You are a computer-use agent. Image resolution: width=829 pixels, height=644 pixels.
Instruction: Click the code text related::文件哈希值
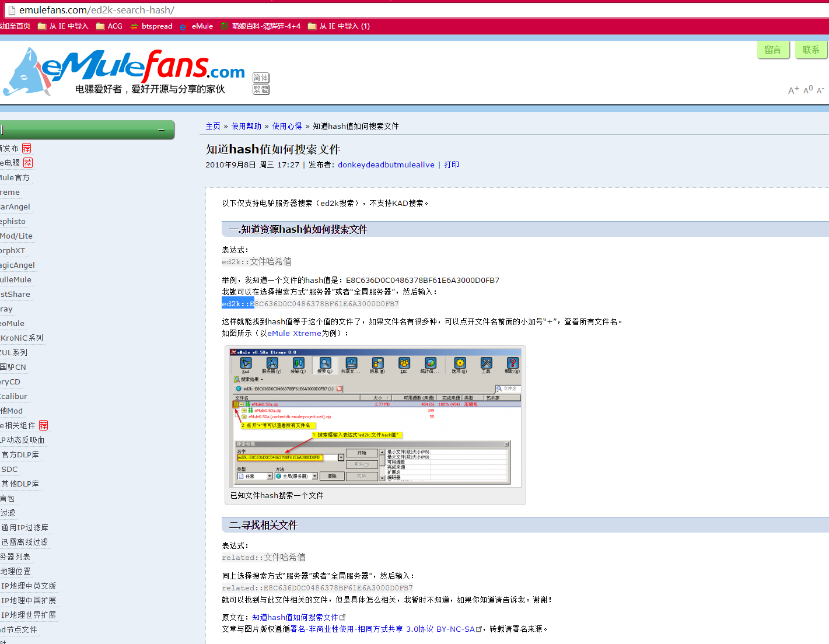[x=264, y=557]
